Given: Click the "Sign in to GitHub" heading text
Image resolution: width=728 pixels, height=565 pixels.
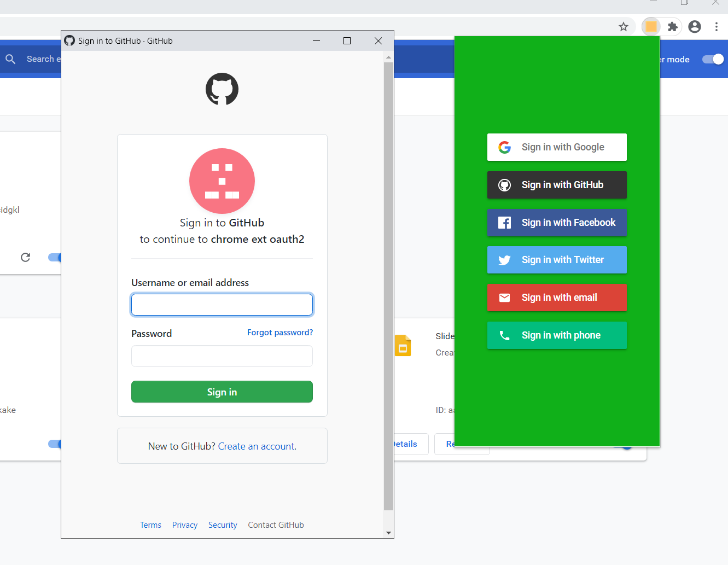Looking at the screenshot, I should (x=222, y=223).
